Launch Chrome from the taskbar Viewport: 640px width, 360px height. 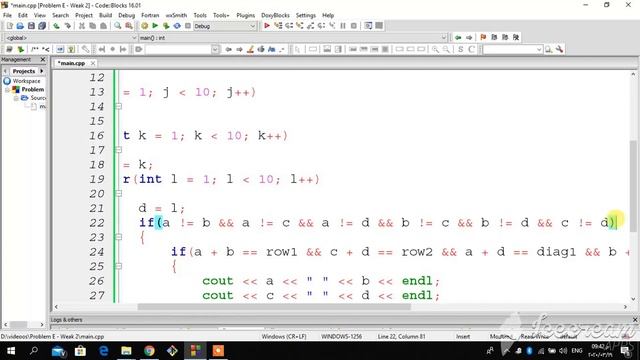click(149, 351)
